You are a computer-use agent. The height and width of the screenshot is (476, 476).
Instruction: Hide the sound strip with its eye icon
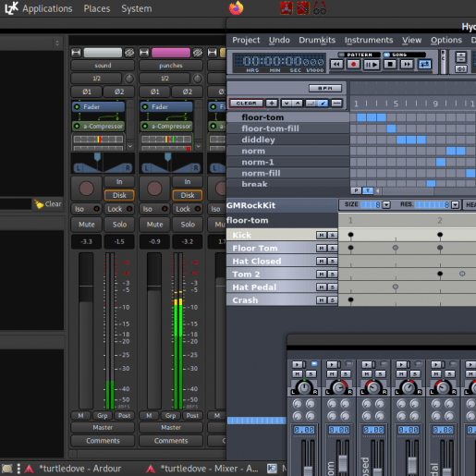pos(129,53)
